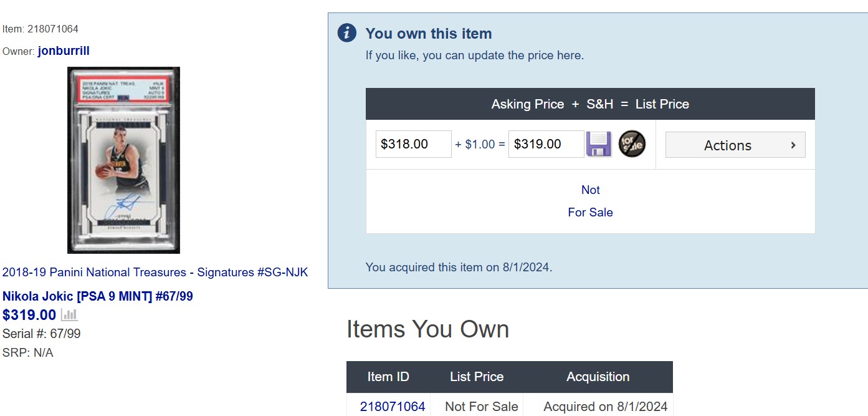Image resolution: width=868 pixels, height=416 pixels.
Task: Click the chevron arrow in Actions button
Action: 793,145
